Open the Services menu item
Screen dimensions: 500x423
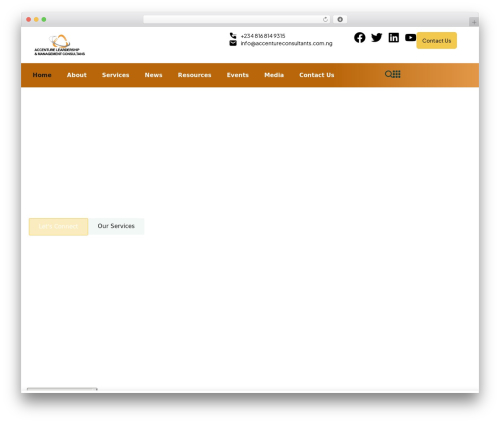(x=115, y=75)
